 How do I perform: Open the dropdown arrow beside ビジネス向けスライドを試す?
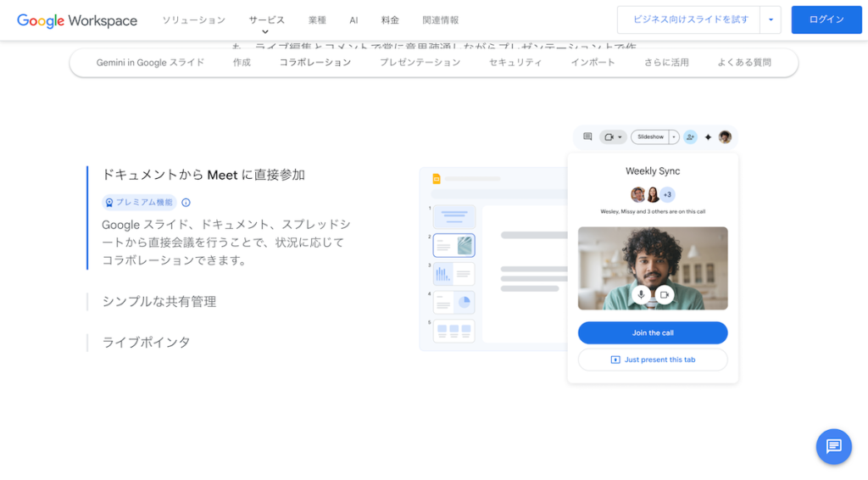771,20
